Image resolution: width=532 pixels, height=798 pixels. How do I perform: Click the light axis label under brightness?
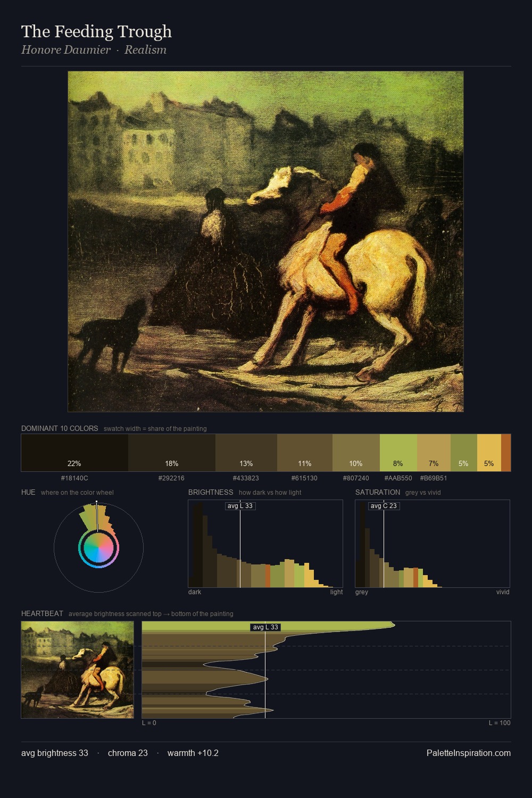[336, 592]
